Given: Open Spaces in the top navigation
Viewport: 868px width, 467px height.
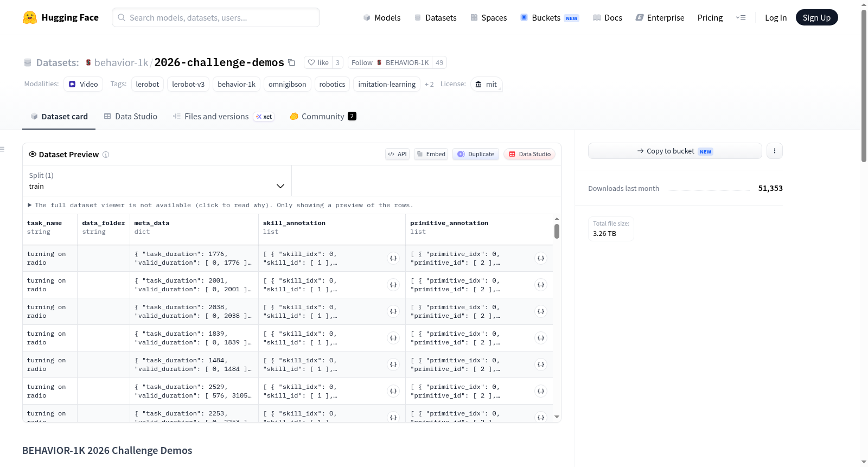Looking at the screenshot, I should click(489, 17).
